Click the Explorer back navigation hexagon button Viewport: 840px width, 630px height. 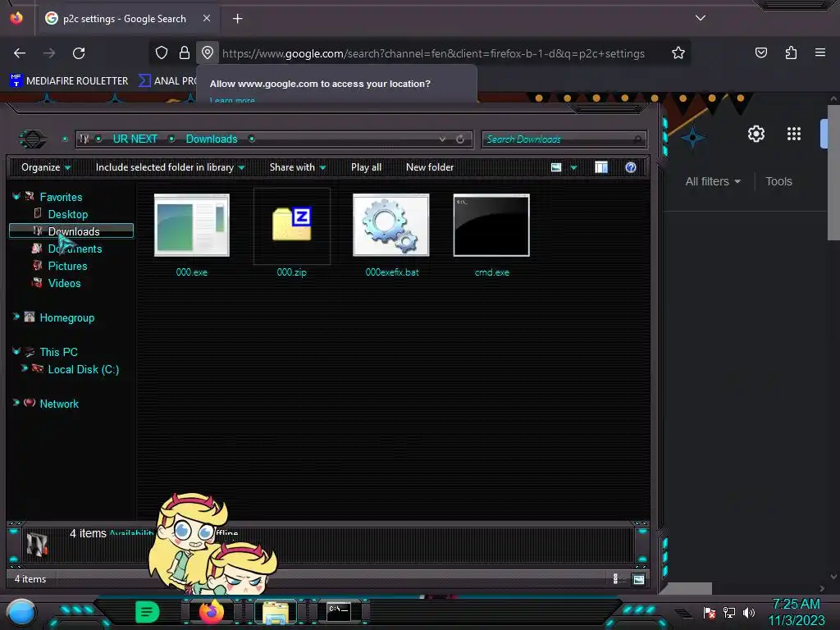[x=33, y=139]
